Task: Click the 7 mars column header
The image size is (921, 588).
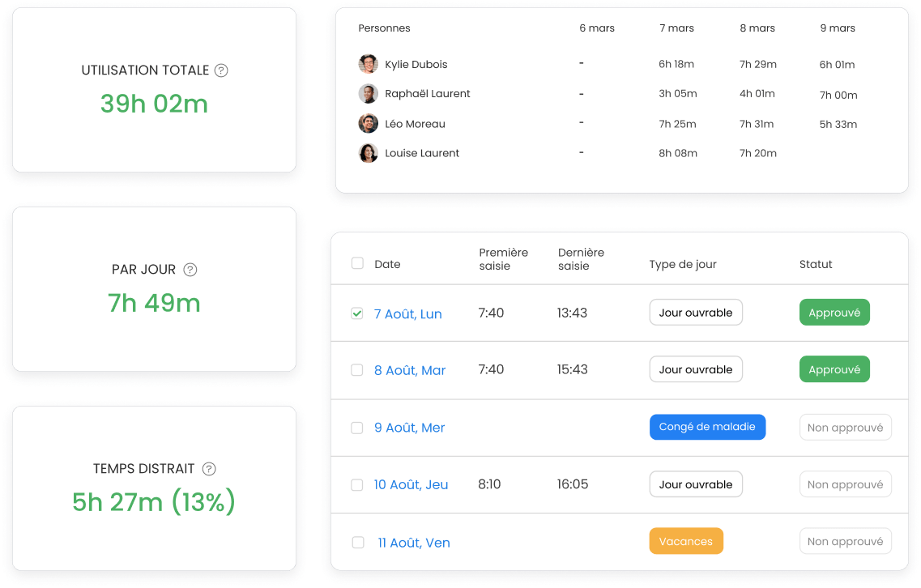Action: click(x=676, y=28)
